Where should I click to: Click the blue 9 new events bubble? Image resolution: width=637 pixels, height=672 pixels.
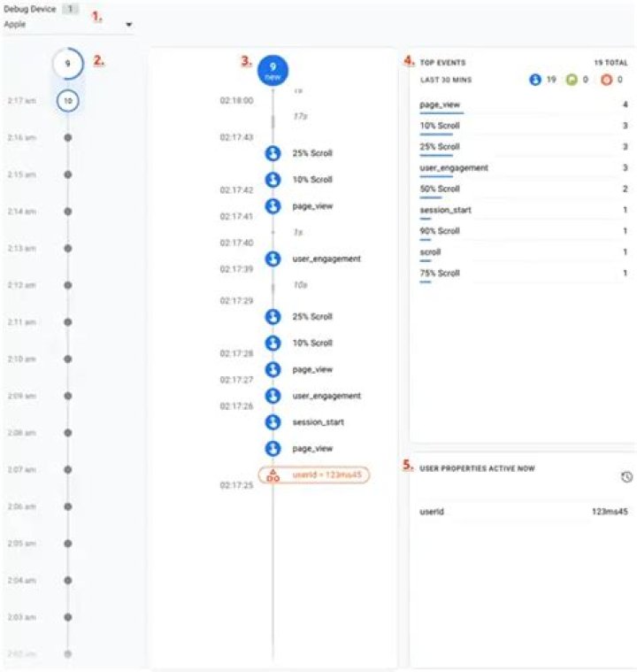pos(272,71)
